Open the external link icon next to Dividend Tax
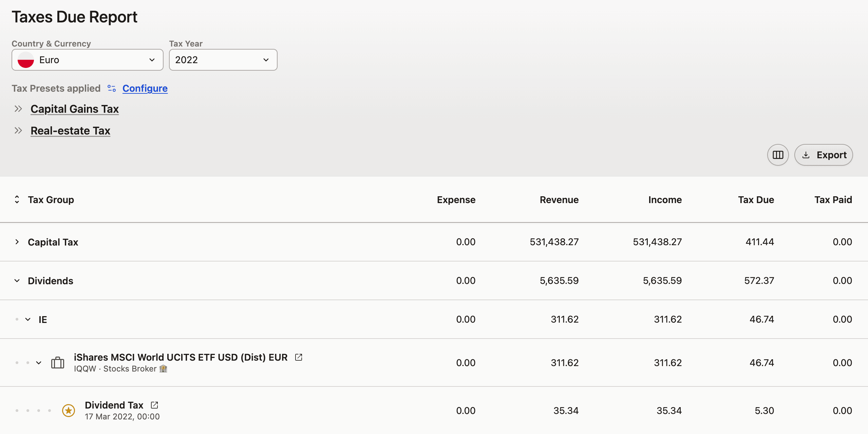Viewport: 868px width, 434px height. click(x=154, y=405)
